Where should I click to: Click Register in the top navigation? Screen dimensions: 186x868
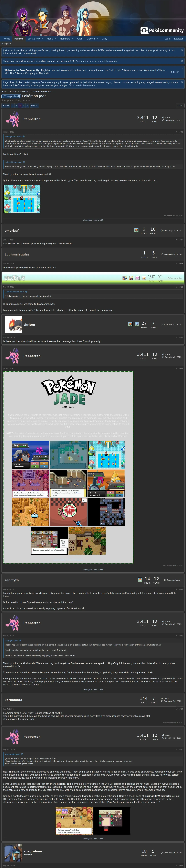[x=179, y=39]
